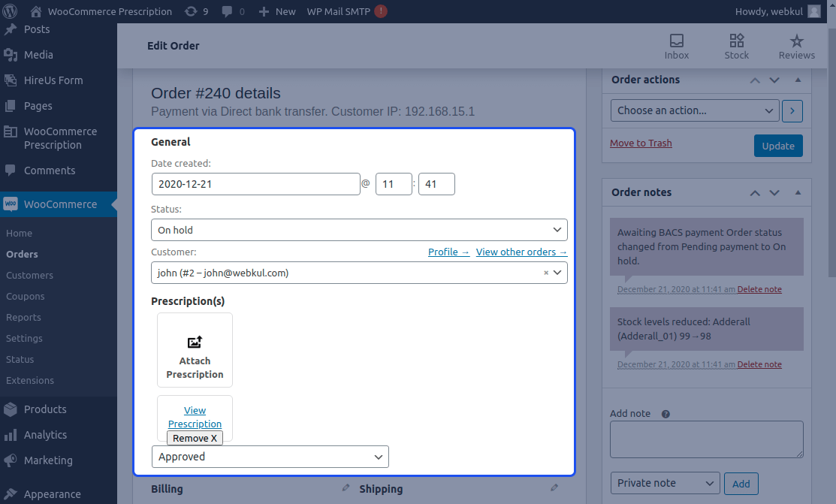This screenshot has height=504, width=836.
Task: Open the Stock panel icon
Action: pyautogui.click(x=737, y=41)
